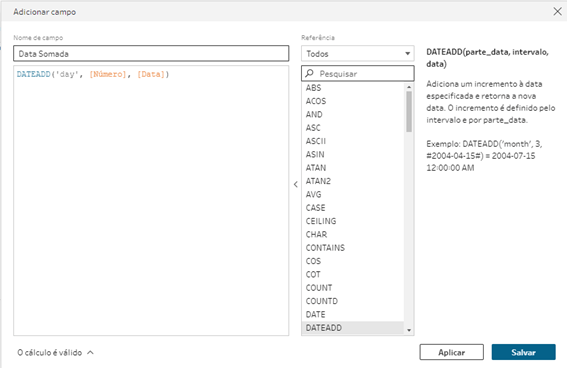Screen dimensions: 567x368
Task: Click the search magnifier icon
Action: coord(309,73)
